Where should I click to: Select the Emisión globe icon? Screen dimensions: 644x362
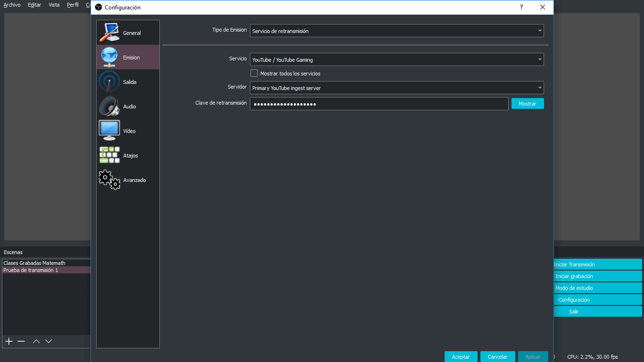[x=109, y=58]
